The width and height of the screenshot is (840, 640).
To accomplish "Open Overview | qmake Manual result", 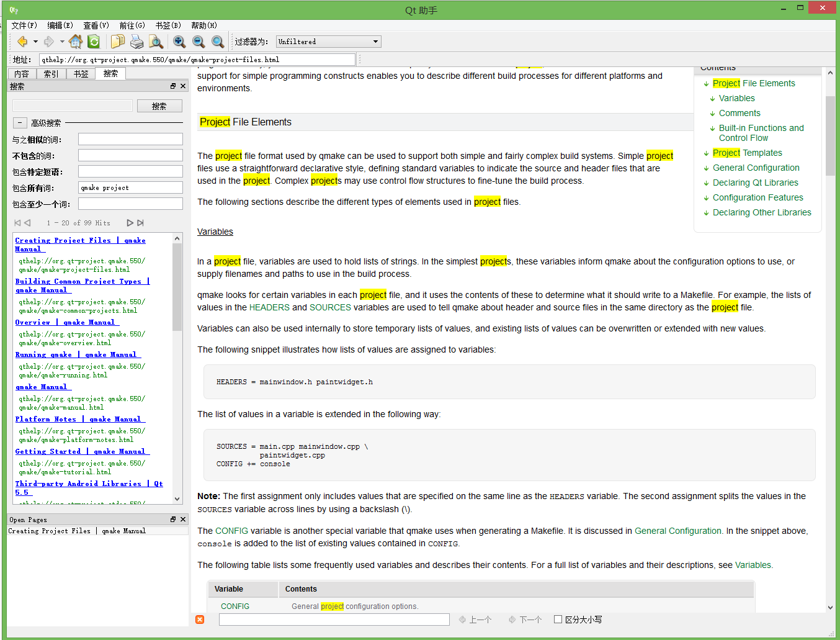I will pyautogui.click(x=67, y=322).
